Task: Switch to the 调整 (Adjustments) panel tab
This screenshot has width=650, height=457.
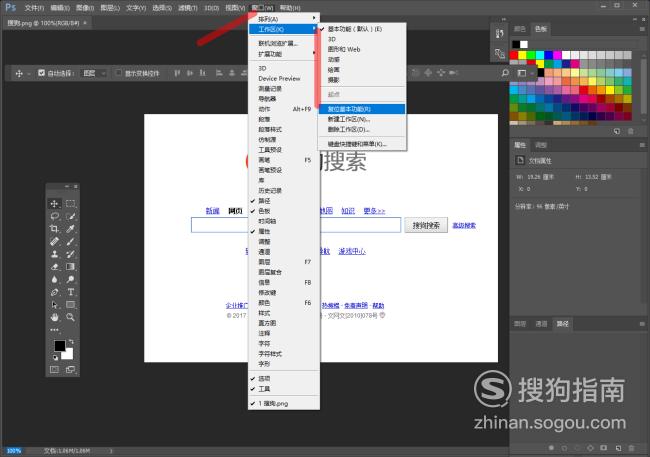Action: coord(541,145)
